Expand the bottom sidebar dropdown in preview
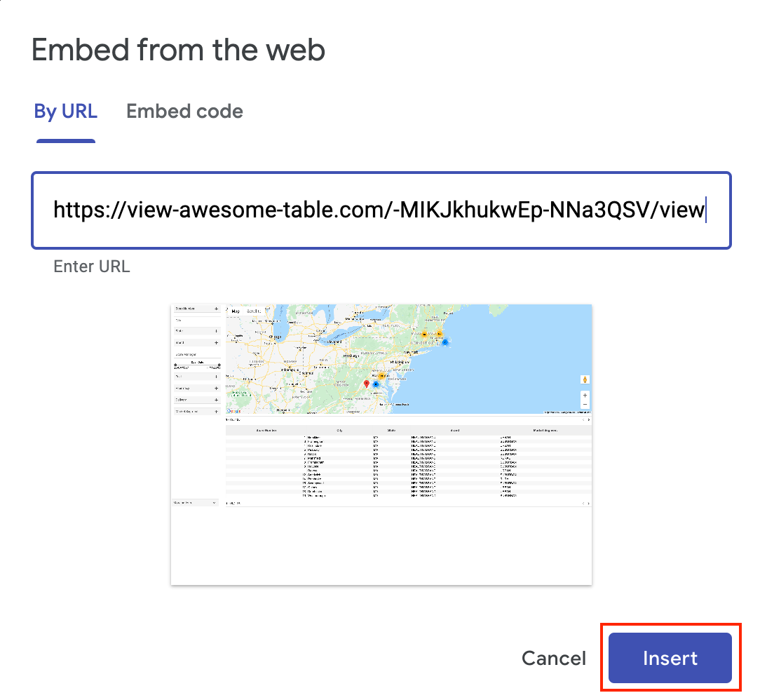This screenshot has width=760, height=700. point(196,503)
